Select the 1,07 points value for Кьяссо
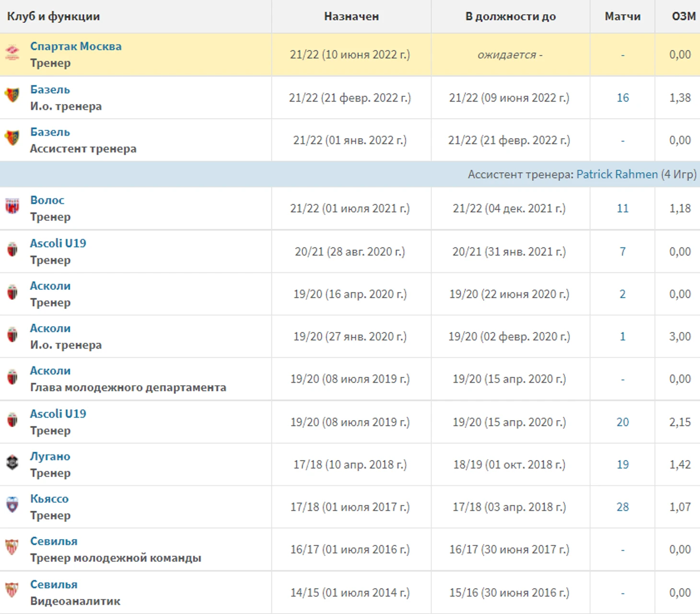 pyautogui.click(x=680, y=507)
